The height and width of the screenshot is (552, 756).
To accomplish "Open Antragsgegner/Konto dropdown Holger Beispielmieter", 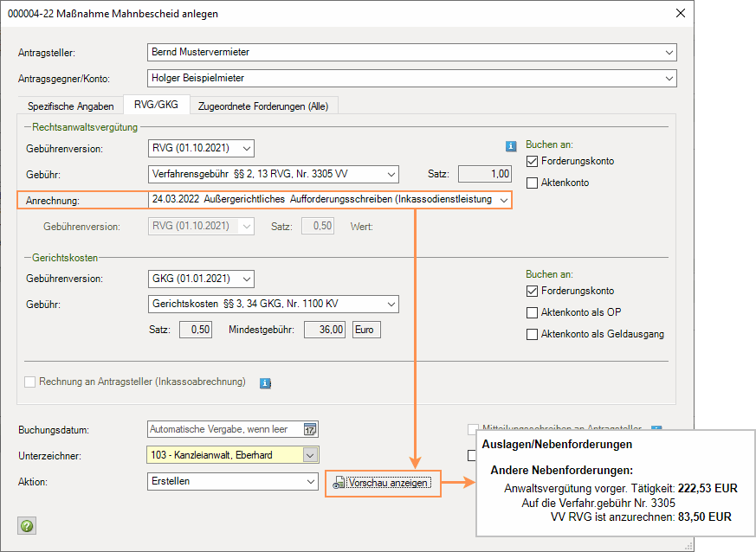I will [411, 78].
